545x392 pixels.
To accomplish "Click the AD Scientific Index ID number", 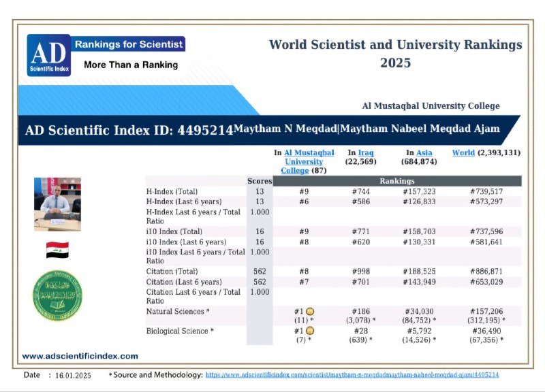I will point(205,130).
